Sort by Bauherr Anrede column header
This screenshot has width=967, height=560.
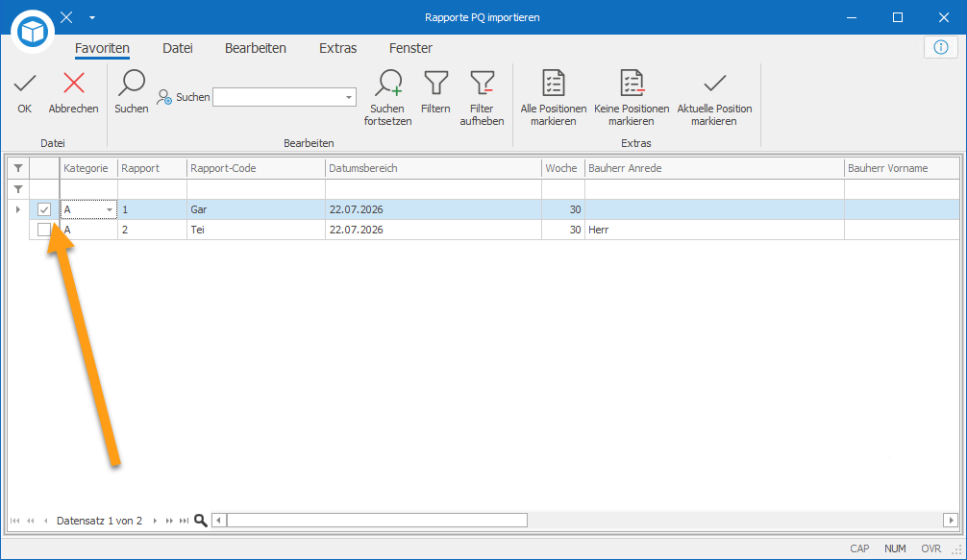[714, 168]
